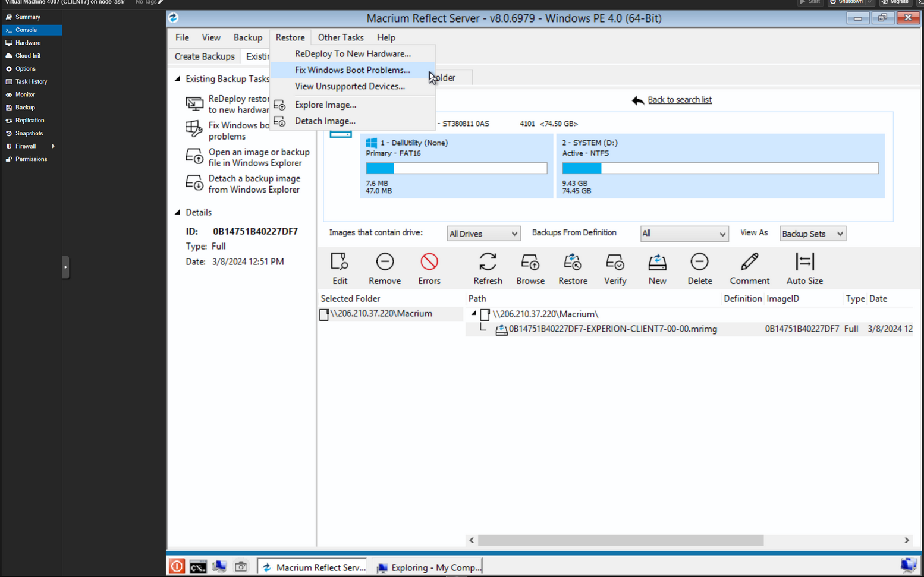Screen dimensions: 924x577
Task: Click the SYSTEM (D:) usage bar
Action: click(720, 168)
